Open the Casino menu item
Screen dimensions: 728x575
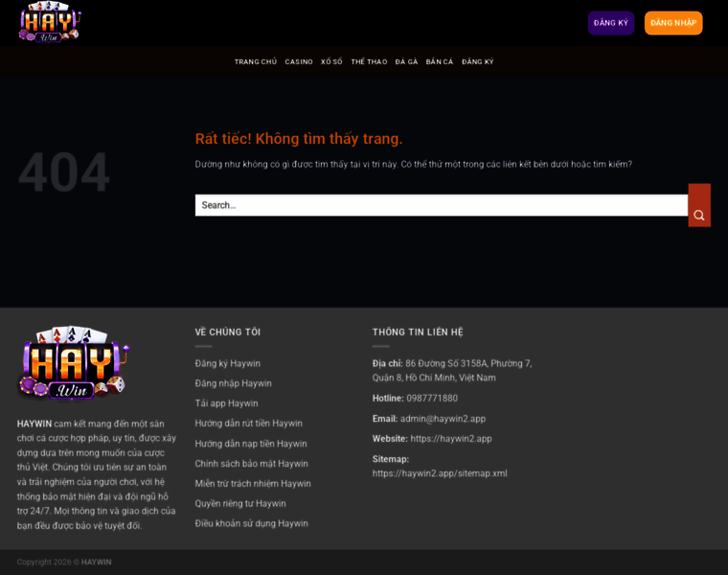(x=299, y=61)
